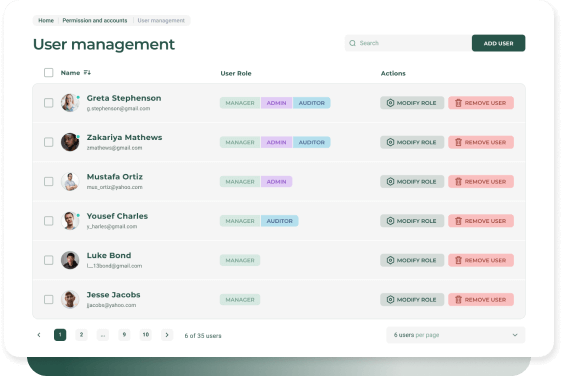Click Greta Stephenson's MANAGER role tag
Image resolution: width=562 pixels, height=376 pixels.
pos(240,103)
